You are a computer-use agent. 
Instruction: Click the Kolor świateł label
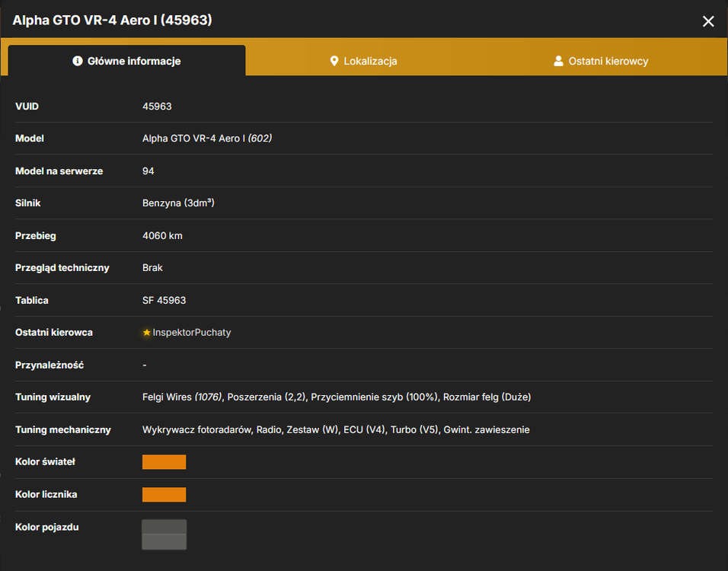pyautogui.click(x=45, y=462)
